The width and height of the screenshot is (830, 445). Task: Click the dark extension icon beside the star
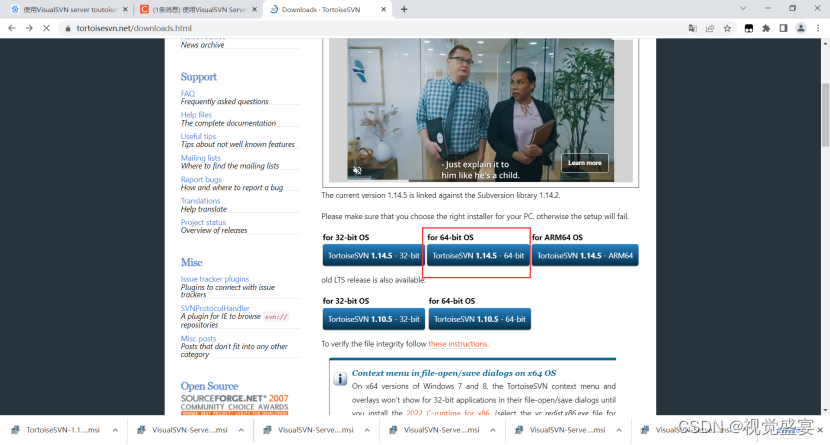[748, 28]
